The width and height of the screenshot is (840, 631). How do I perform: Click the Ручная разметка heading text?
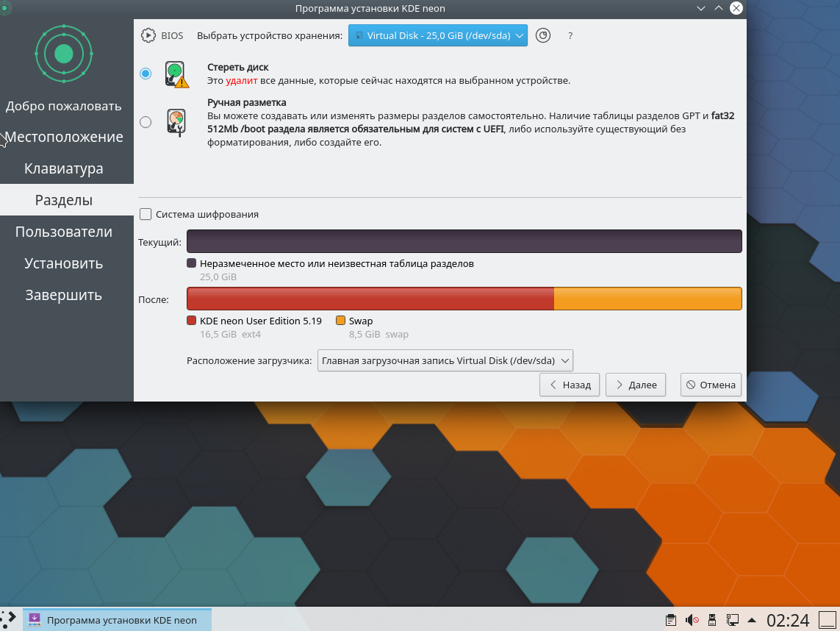pos(246,102)
